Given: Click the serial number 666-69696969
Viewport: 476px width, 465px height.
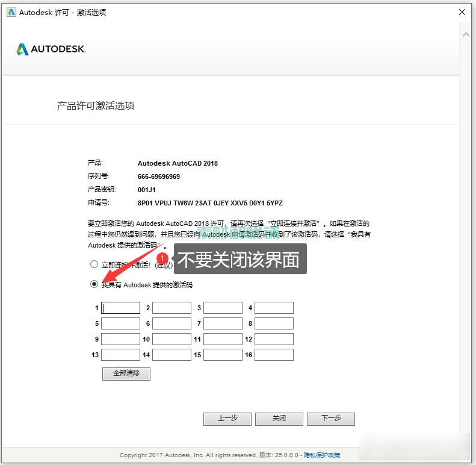Looking at the screenshot, I should (159, 176).
